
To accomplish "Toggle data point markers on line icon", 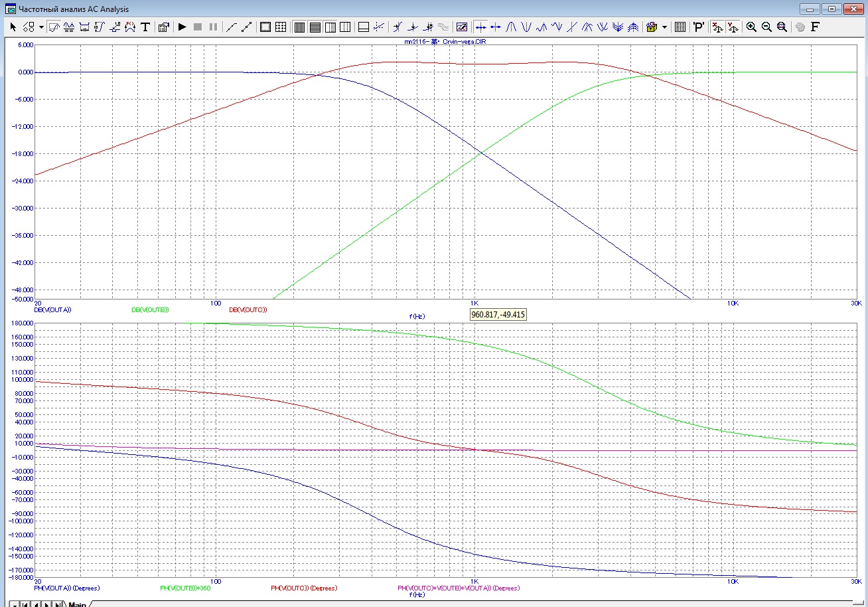I will 246,27.
